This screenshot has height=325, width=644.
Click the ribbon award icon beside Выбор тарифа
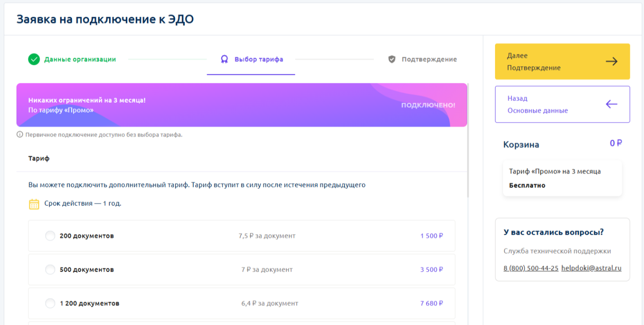pos(225,59)
